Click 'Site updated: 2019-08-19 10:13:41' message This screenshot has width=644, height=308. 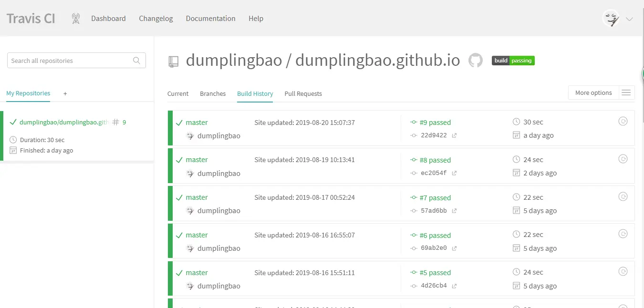(304, 160)
